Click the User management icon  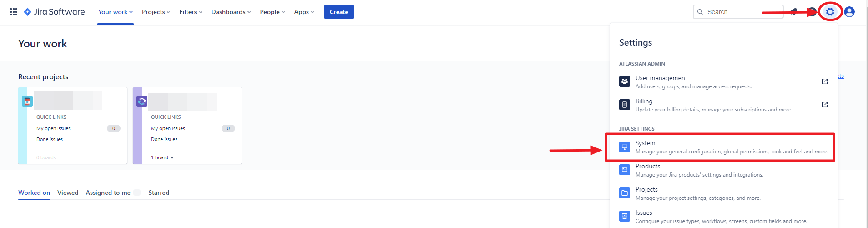pyautogui.click(x=625, y=81)
